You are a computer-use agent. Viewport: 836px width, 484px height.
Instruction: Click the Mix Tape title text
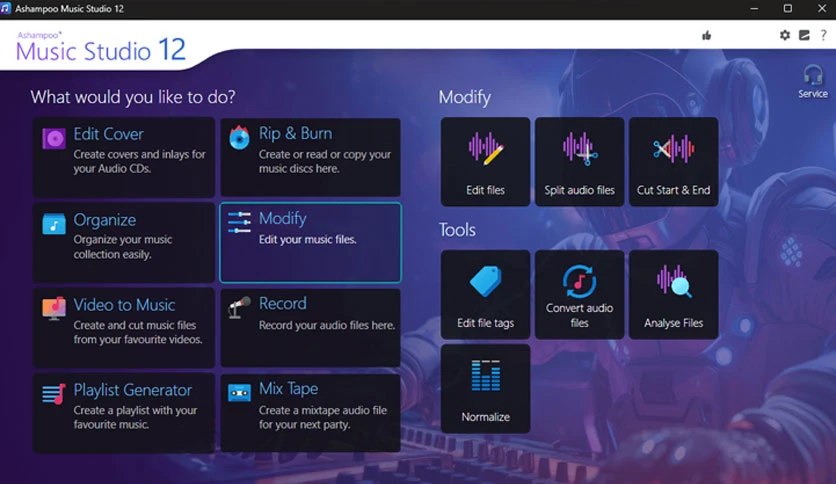[x=288, y=389]
